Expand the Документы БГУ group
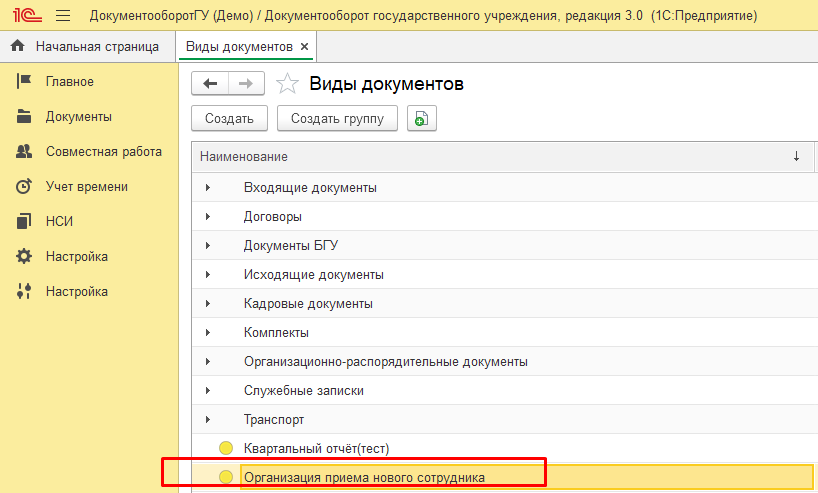Viewport: 818px width, 493px height. 208,245
